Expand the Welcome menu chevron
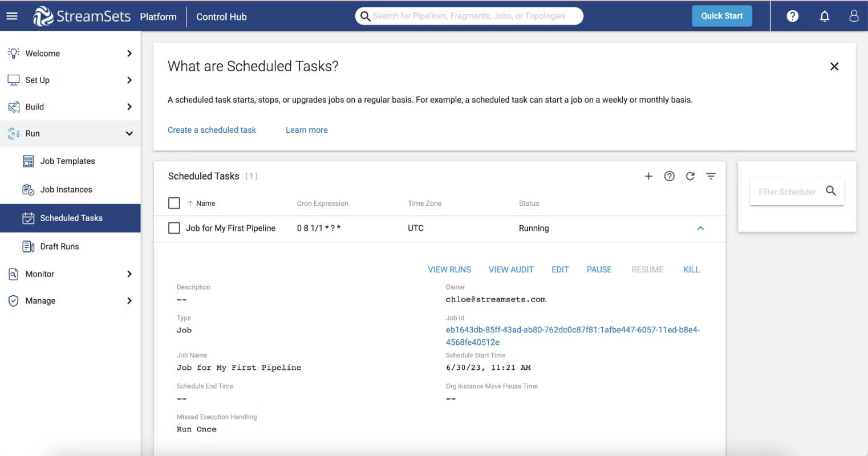This screenshot has width=868, height=456. 129,53
